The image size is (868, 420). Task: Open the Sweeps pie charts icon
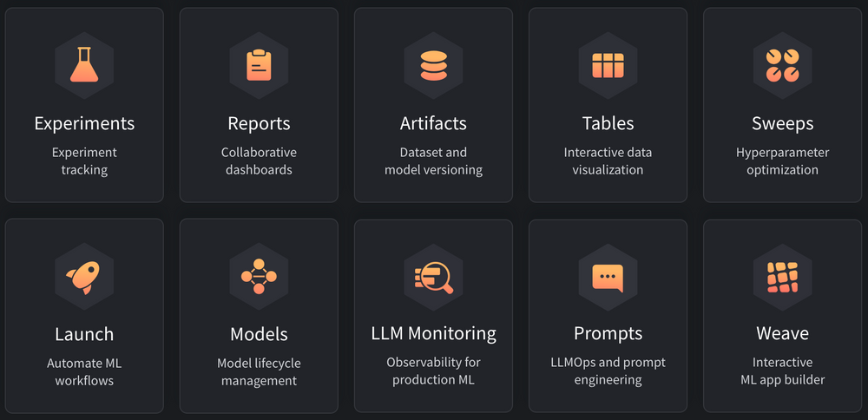pos(782,65)
